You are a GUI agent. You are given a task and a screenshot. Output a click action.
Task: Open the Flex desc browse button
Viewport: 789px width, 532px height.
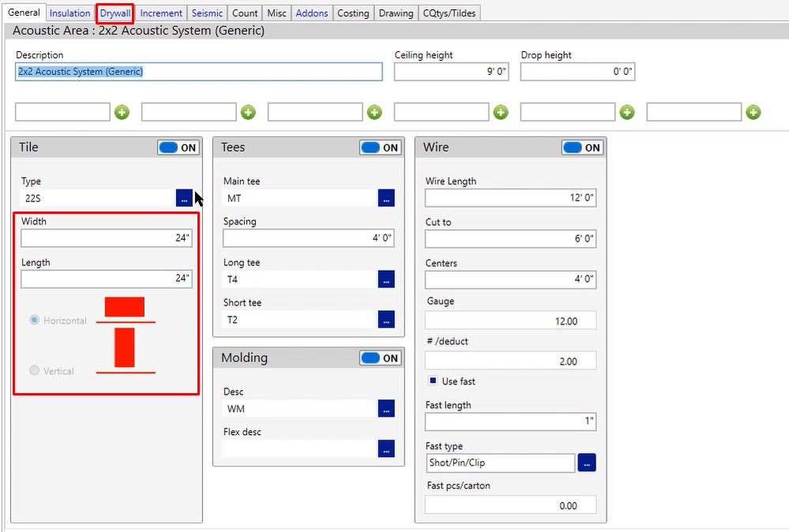(x=385, y=448)
